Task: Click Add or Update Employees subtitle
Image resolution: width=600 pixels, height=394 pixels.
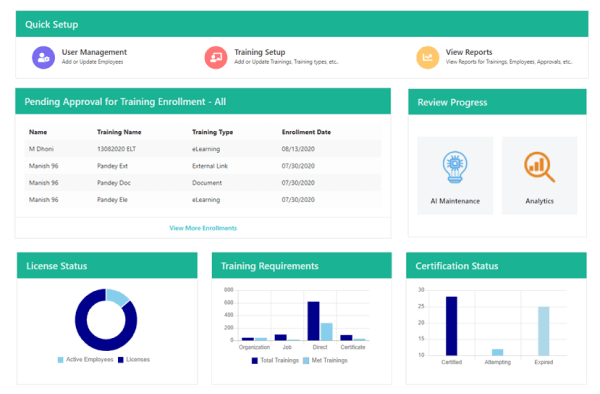Action: (x=93, y=62)
